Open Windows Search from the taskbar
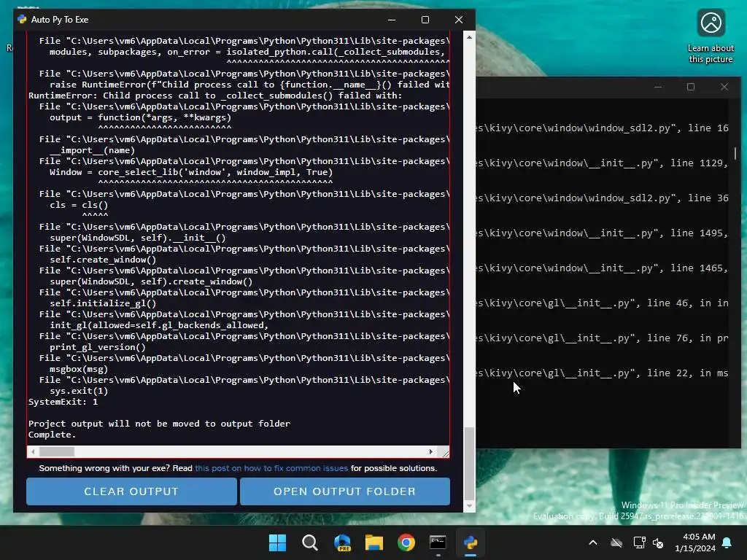 [x=309, y=542]
